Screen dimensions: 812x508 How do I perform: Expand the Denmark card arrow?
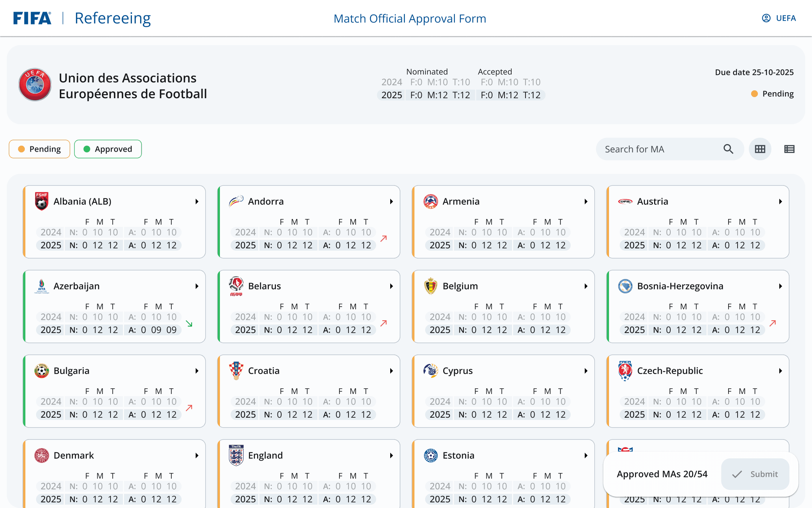[197, 456]
